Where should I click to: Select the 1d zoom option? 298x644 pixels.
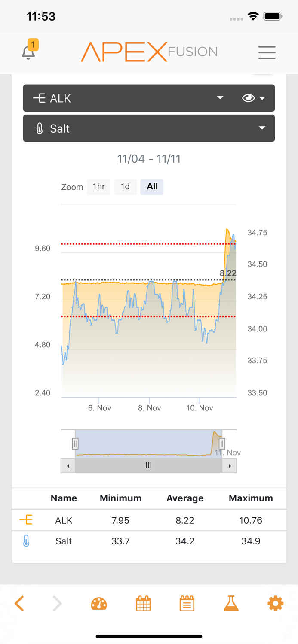(x=125, y=187)
